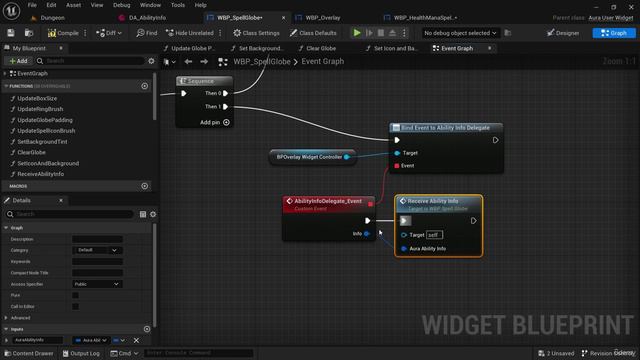Click the BPOverlay Widget Controller output pin
Screen dimensions: 640x360
click(347, 157)
